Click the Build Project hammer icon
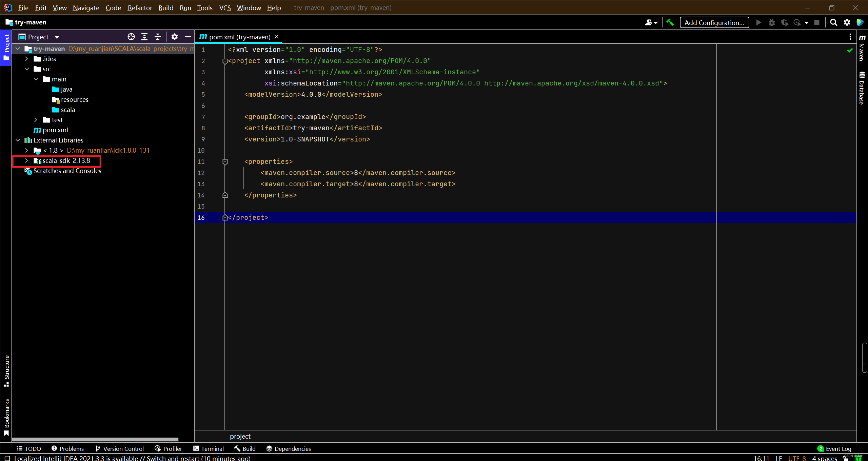 click(670, 22)
